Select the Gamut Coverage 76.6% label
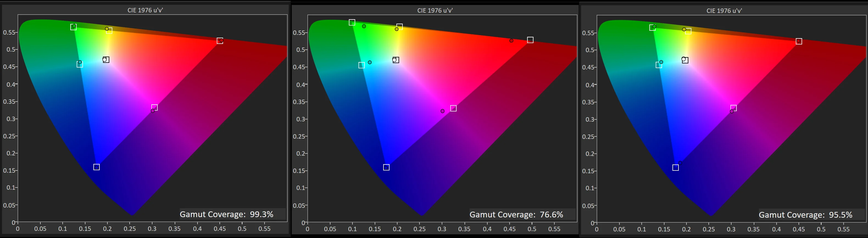This screenshot has height=238, width=868. (516, 214)
